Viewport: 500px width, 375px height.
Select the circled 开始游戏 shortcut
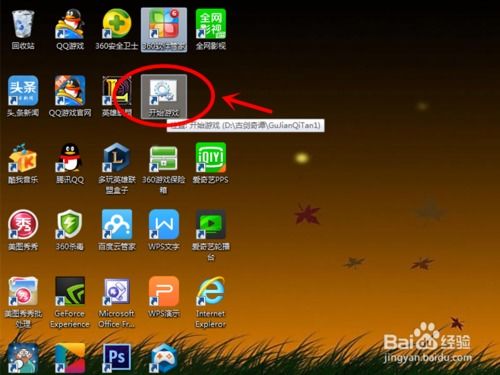164,91
